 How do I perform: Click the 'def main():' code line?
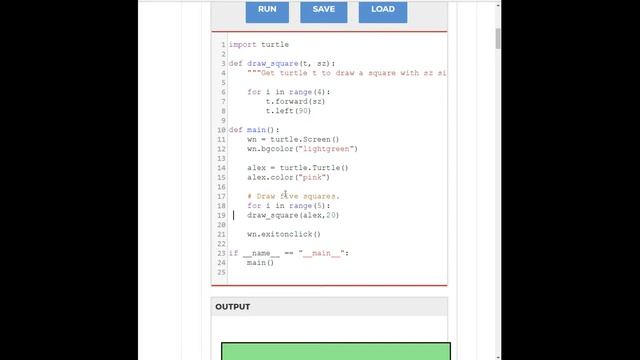point(254,130)
